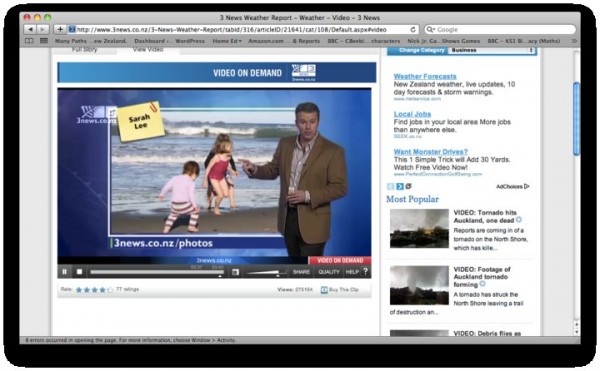600x371 pixels.
Task: Open the Dashboard WordPress bookmark
Action: 169,41
